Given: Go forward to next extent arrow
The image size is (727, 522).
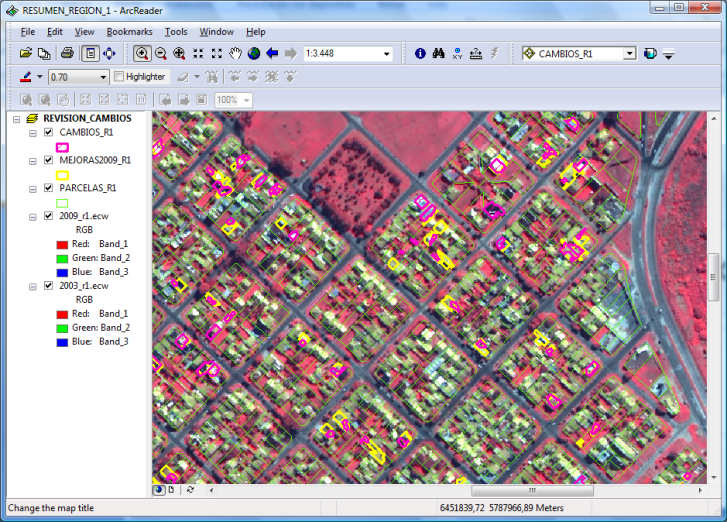Looking at the screenshot, I should tap(291, 53).
